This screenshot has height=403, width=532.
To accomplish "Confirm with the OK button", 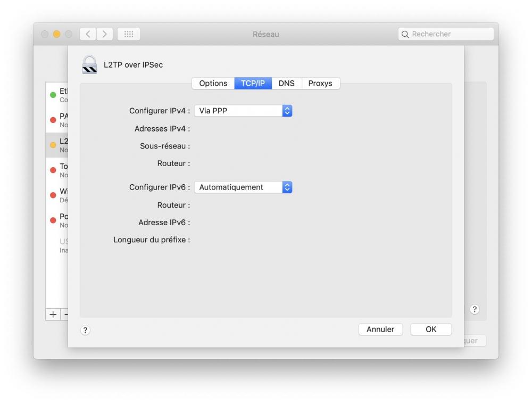I will coord(431,330).
